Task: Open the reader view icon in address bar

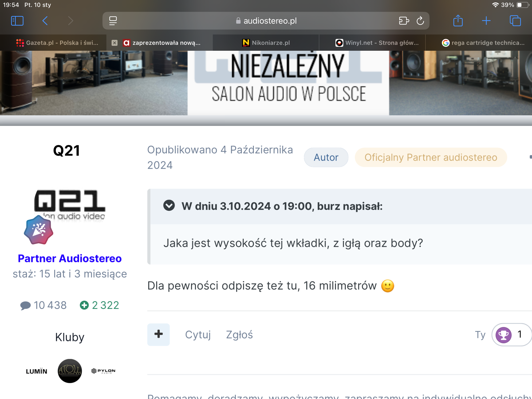Action: [113, 21]
